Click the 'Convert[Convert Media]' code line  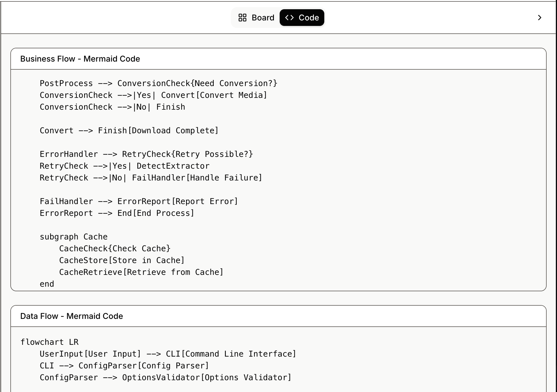coord(154,95)
